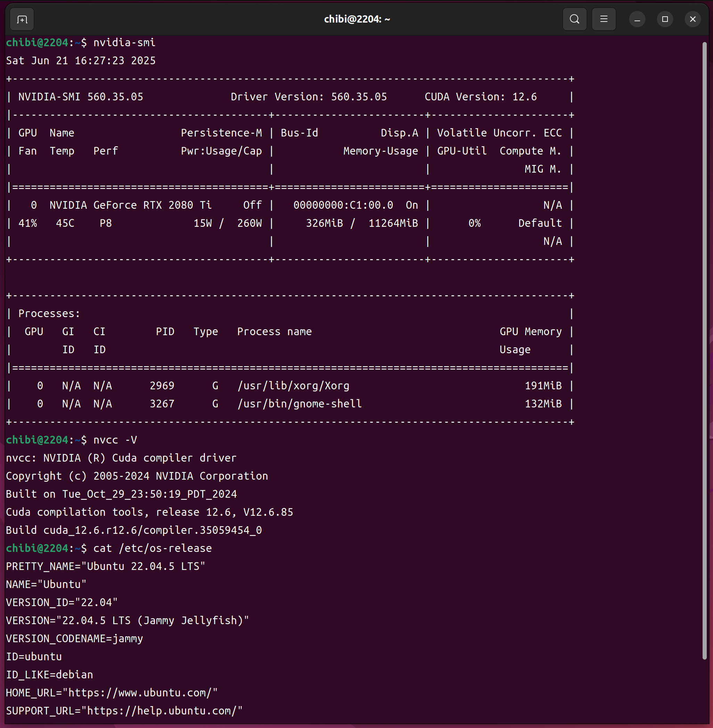Click the https://help.ubuntu.com/ SUPPORT_URL link
713x728 pixels.
162,711
